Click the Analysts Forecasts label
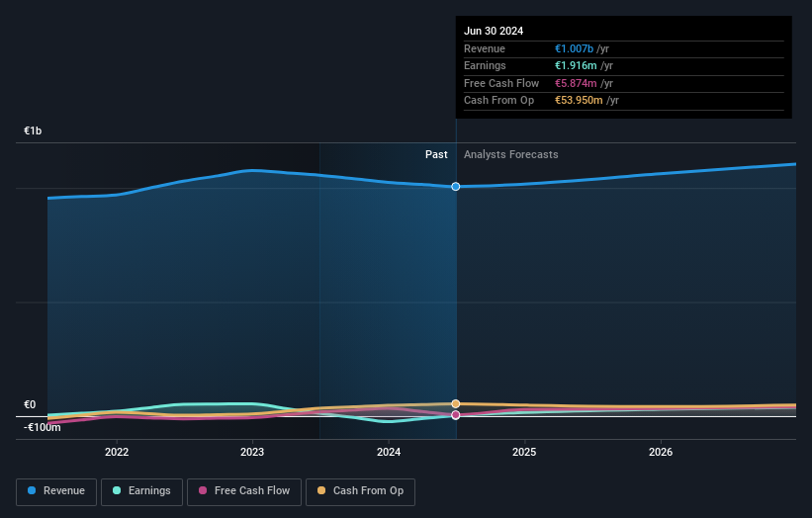 510,155
